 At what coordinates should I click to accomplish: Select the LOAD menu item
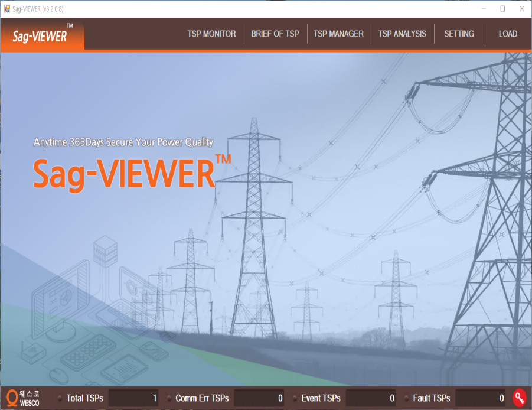508,34
